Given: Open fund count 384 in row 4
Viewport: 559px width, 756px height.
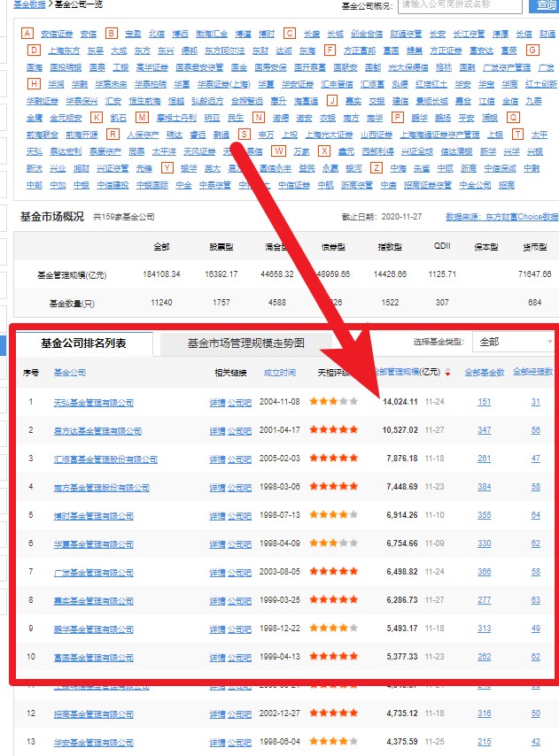Looking at the screenshot, I should coord(485,487).
